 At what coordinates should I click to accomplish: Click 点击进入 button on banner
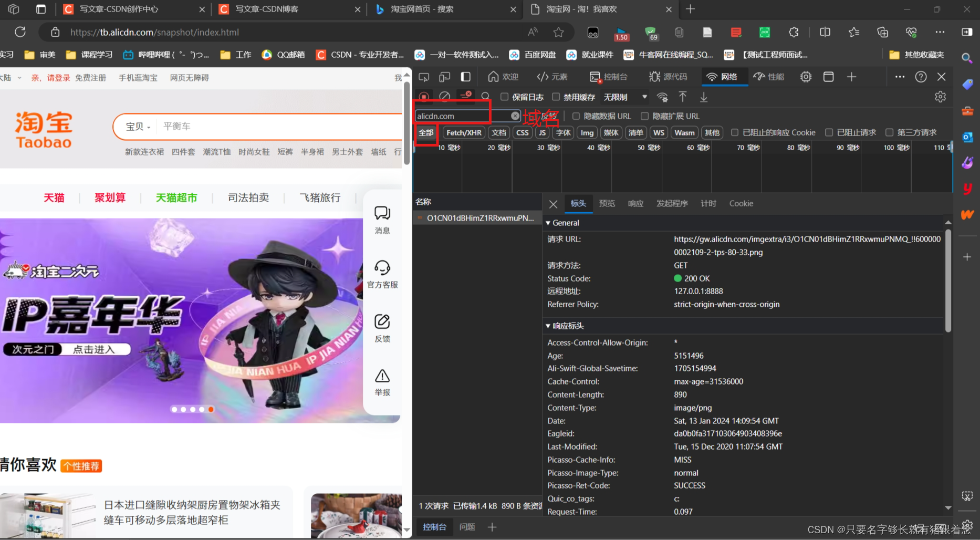93,350
